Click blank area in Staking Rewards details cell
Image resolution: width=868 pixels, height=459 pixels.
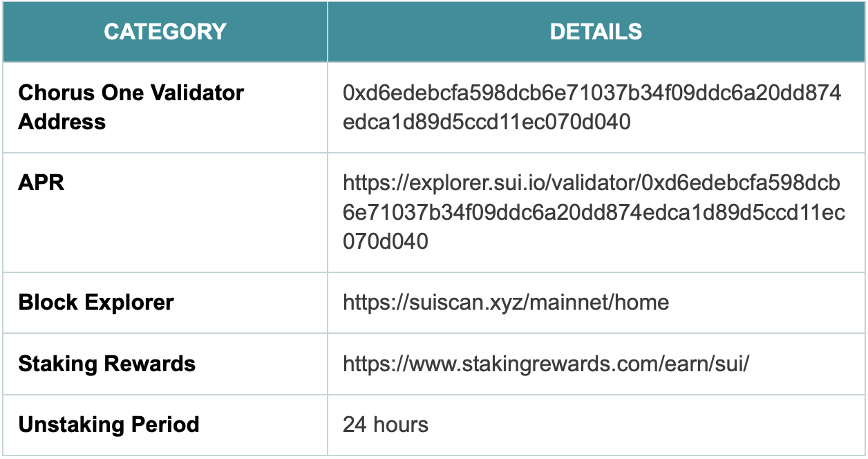click(x=807, y=364)
